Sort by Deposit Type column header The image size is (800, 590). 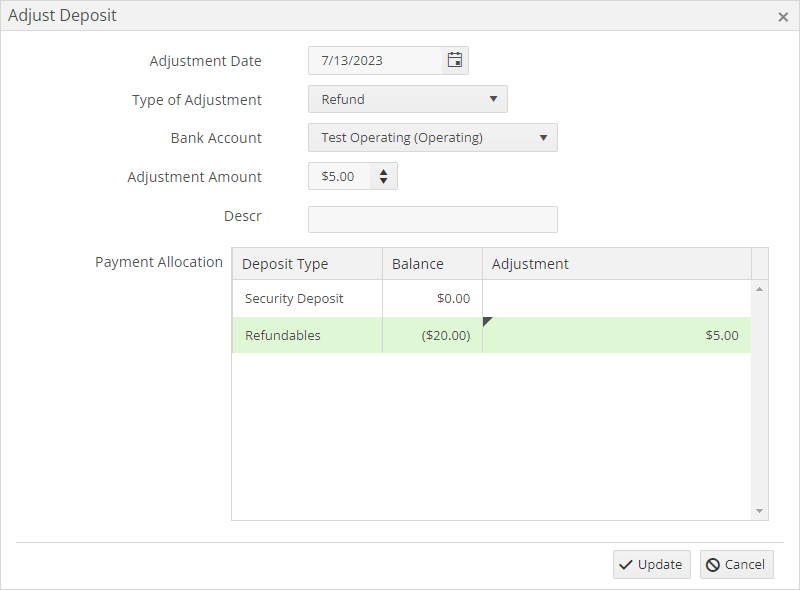(x=306, y=264)
